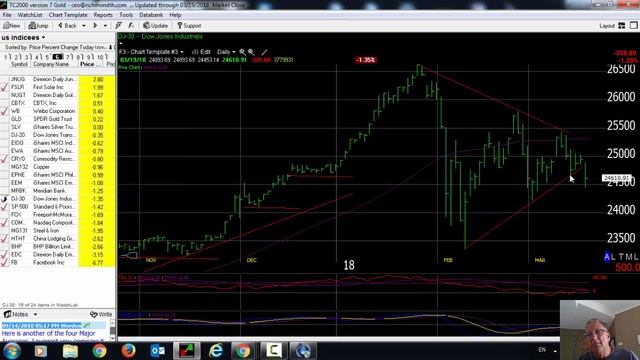Open Outlook from the taskbar

pos(158,351)
